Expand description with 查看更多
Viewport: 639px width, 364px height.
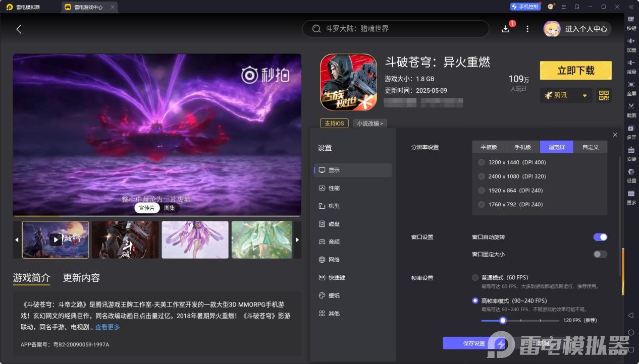tap(108, 327)
